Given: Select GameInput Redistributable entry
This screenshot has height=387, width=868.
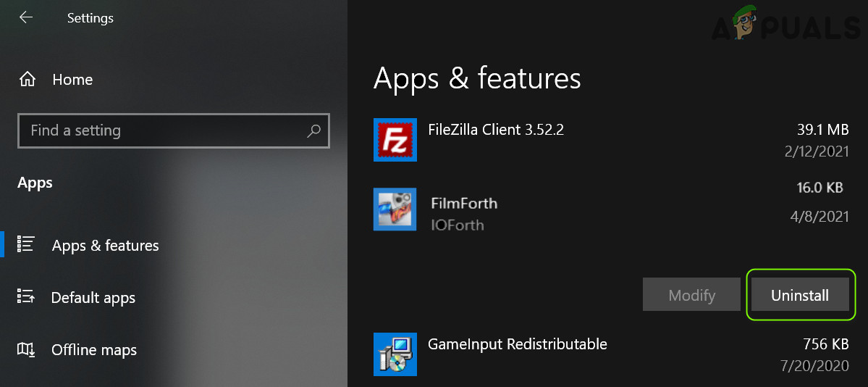Looking at the screenshot, I should click(x=517, y=344).
